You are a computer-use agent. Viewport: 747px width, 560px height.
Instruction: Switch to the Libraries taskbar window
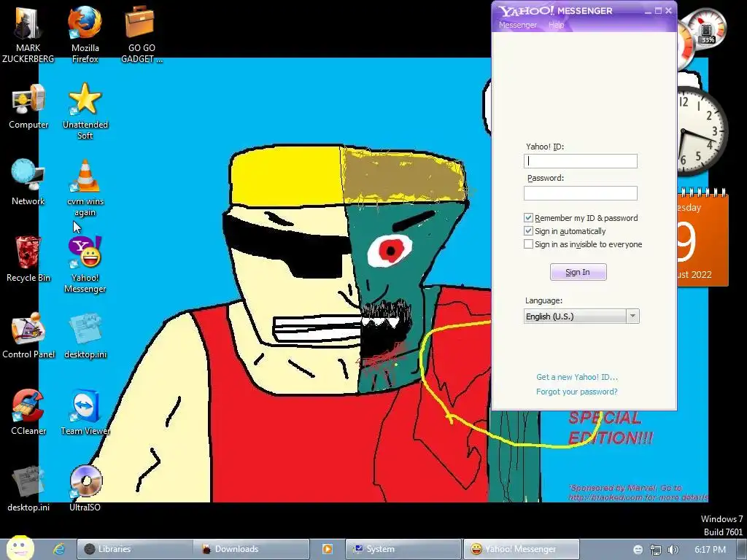[x=135, y=549]
